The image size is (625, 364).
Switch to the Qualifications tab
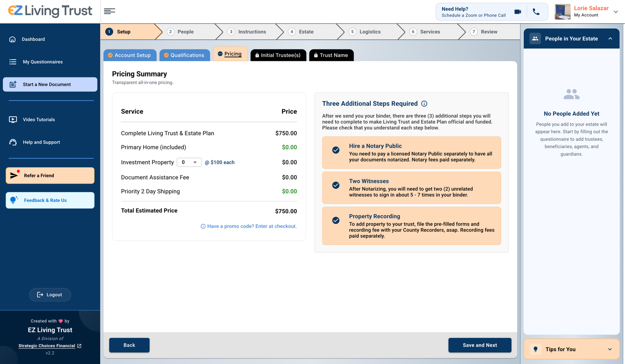point(184,55)
